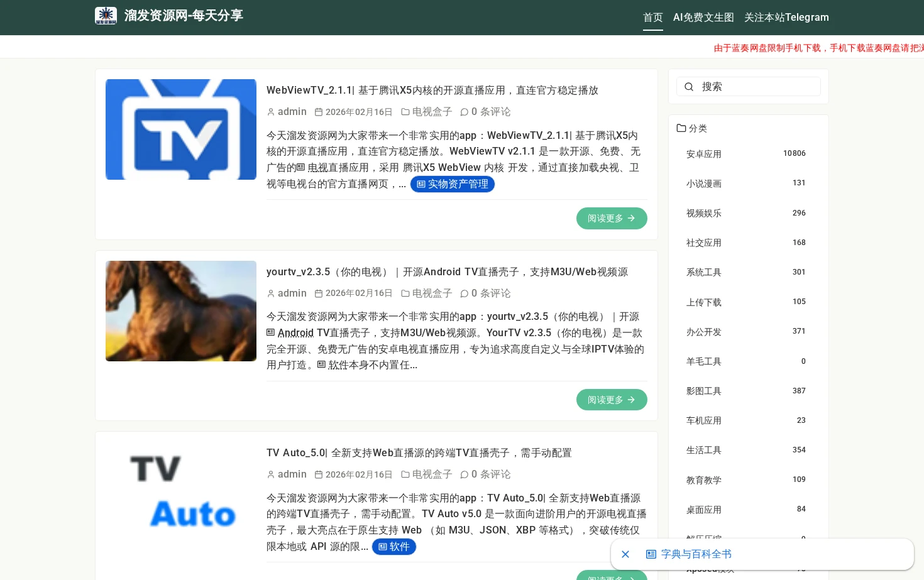Open 社交应用 category

(x=704, y=243)
